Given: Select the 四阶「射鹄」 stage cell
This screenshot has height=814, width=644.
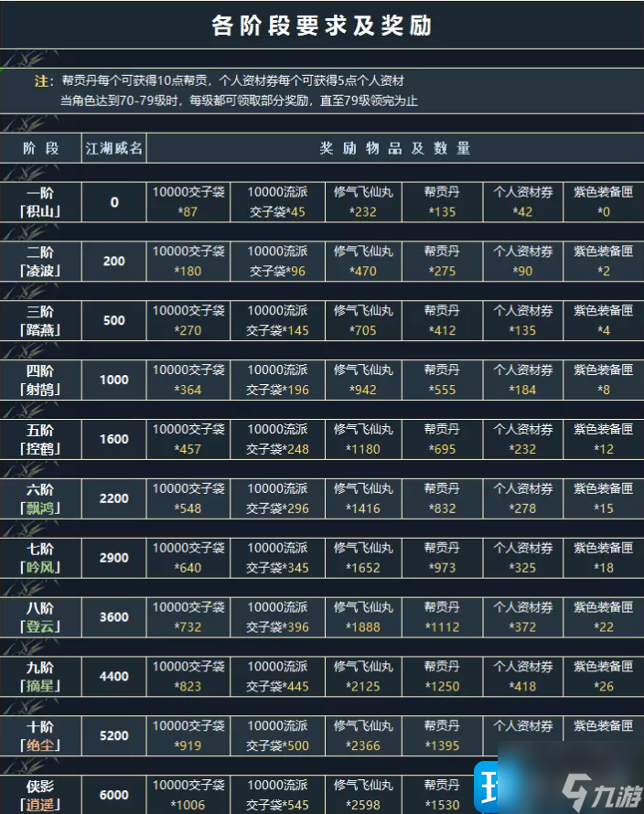Looking at the screenshot, I should [x=40, y=380].
